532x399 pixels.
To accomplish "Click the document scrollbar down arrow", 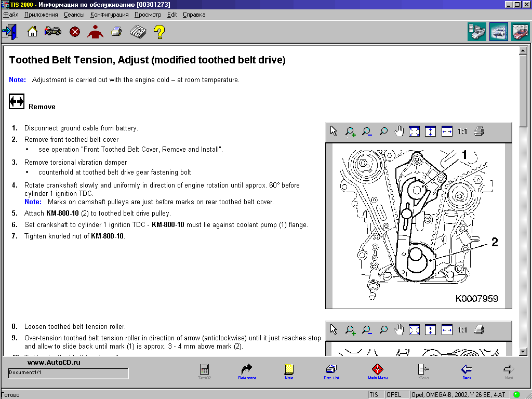I will tap(523, 352).
